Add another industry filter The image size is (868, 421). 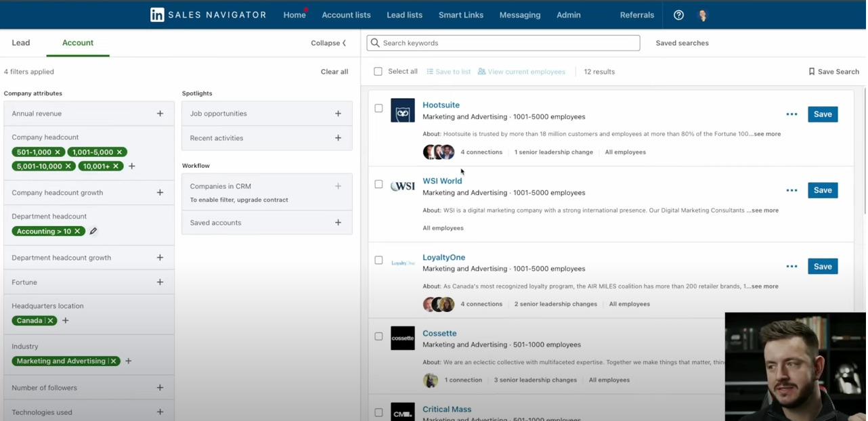129,361
